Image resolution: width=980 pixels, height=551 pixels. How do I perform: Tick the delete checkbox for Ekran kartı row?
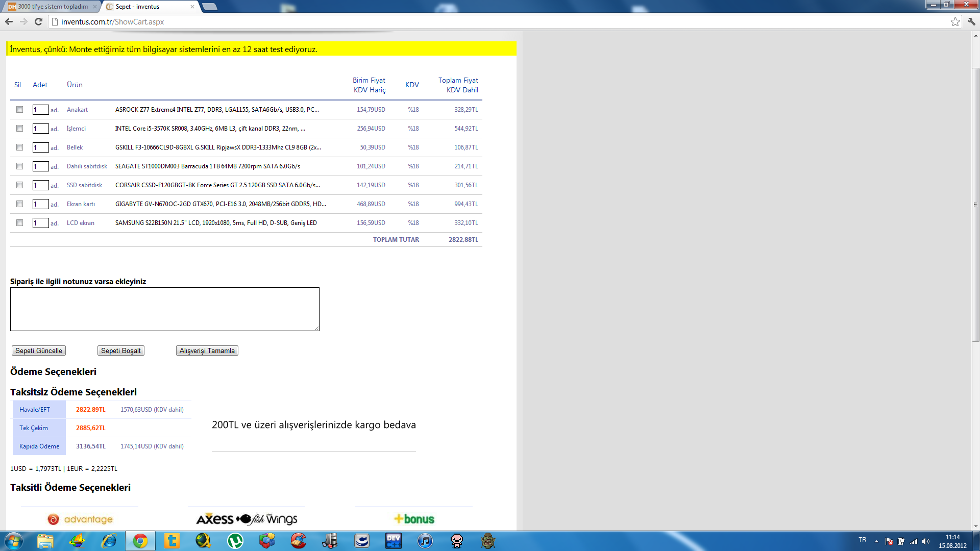(x=20, y=204)
